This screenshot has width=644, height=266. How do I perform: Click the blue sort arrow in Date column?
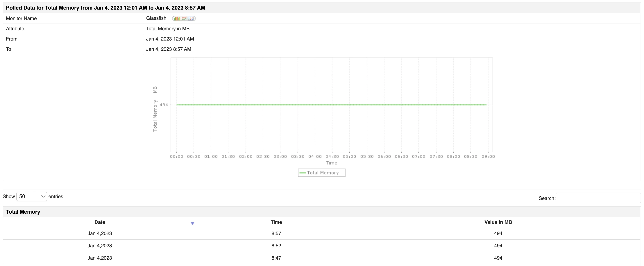(192, 223)
